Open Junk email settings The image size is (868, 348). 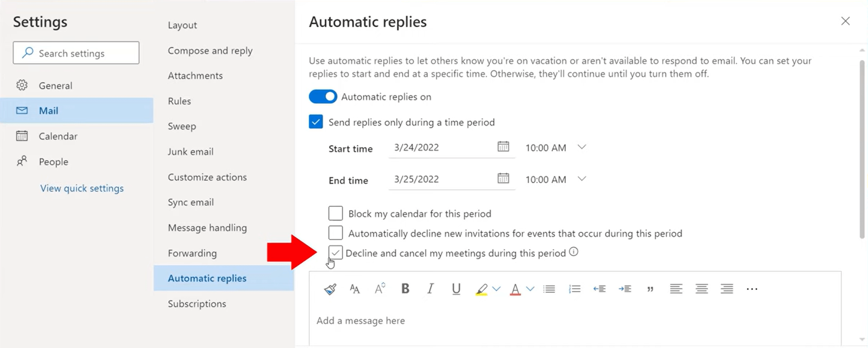click(190, 152)
